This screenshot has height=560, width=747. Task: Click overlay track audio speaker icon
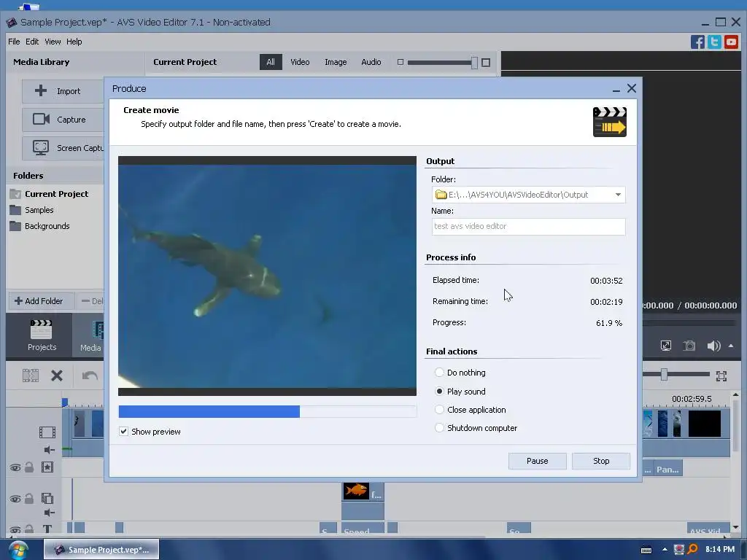coord(49,513)
